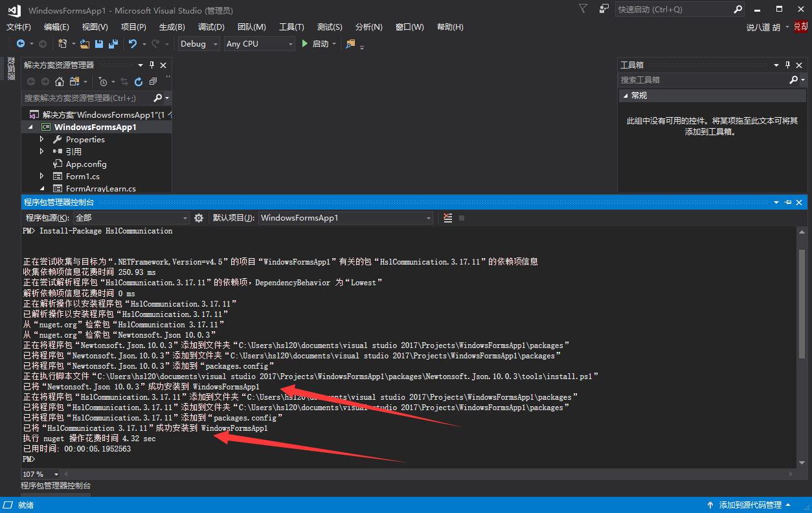Screen dimensions: 812x513
Task: Refresh the Solution Explorer tree
Action: click(x=139, y=82)
